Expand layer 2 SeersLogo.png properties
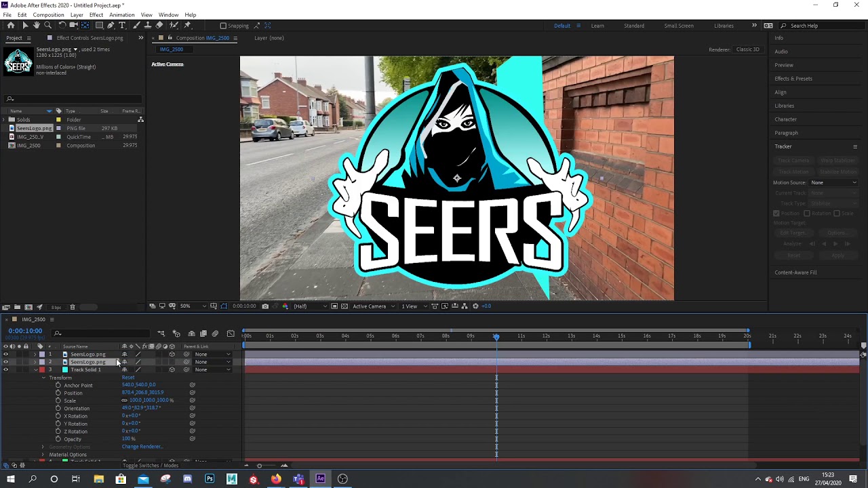Viewport: 868px width, 488px height. click(x=35, y=362)
